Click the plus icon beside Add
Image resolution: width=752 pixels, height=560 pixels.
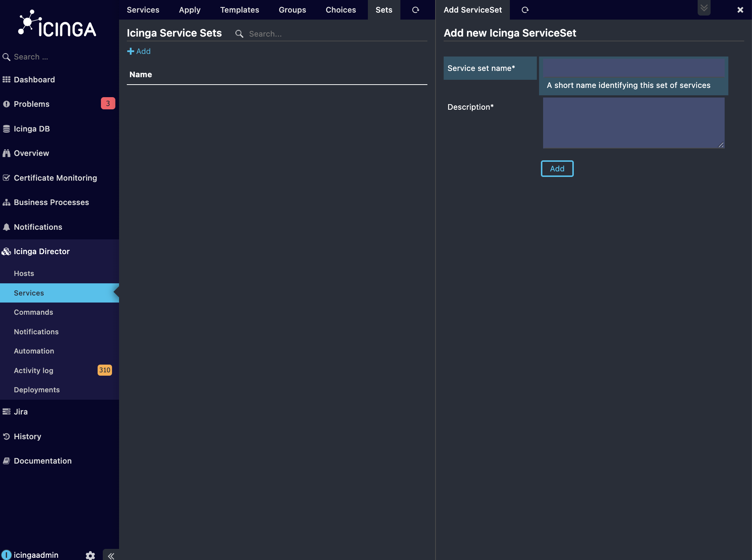click(x=131, y=51)
